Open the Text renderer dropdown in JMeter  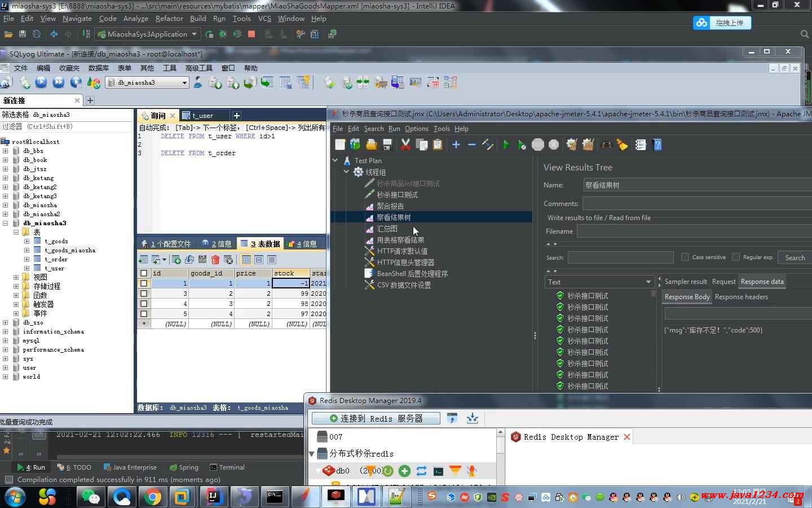click(648, 282)
